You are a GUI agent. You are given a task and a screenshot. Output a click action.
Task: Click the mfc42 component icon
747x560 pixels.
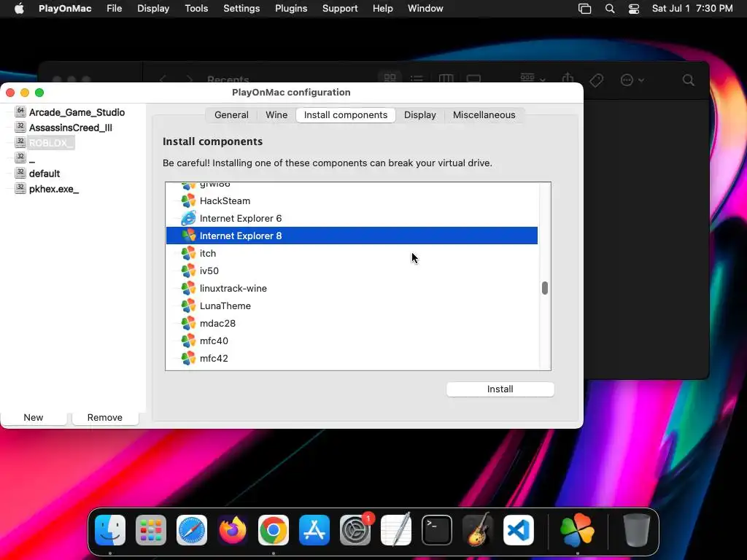[x=188, y=358]
